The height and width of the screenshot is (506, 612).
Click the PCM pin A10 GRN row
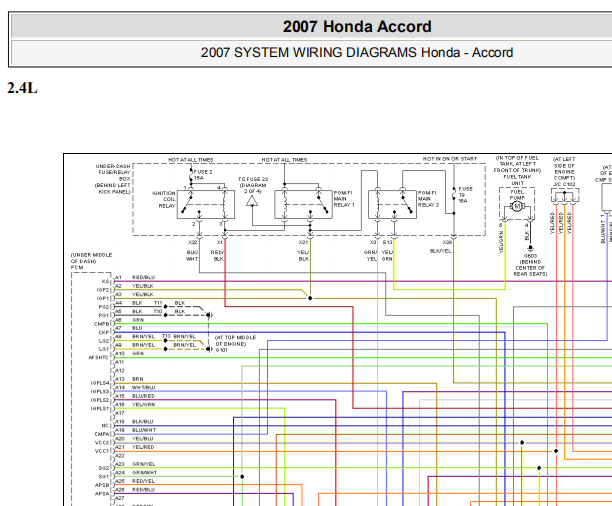130,353
